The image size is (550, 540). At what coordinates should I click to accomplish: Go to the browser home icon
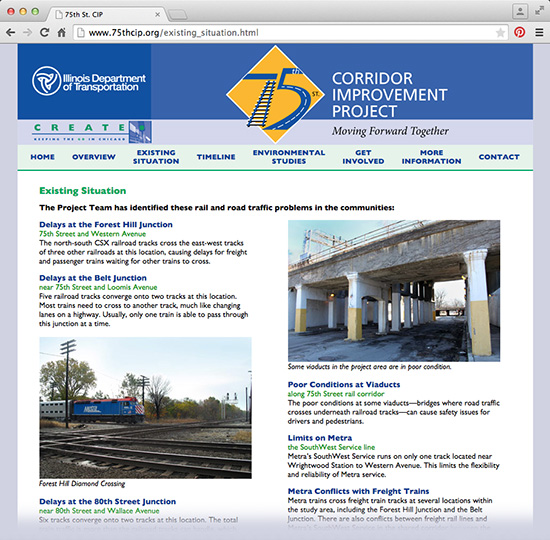pyautogui.click(x=61, y=33)
